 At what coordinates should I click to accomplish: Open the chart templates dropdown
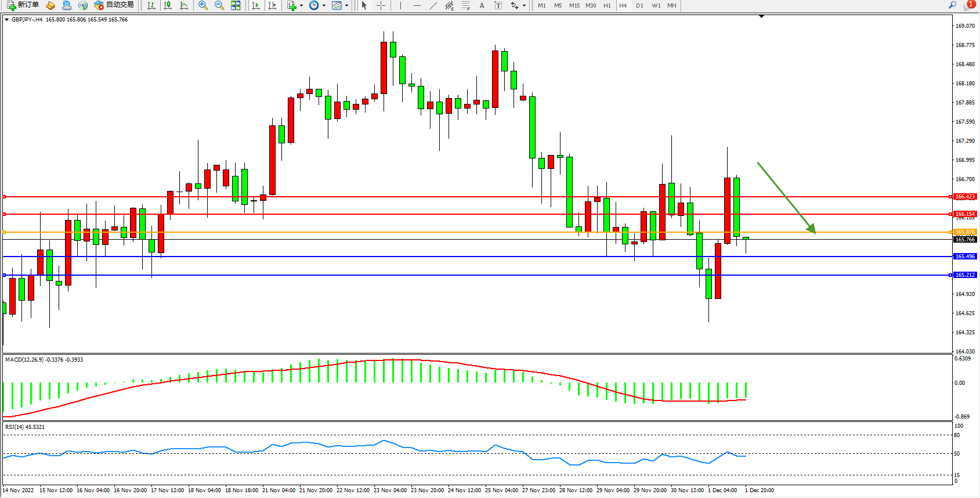346,5
